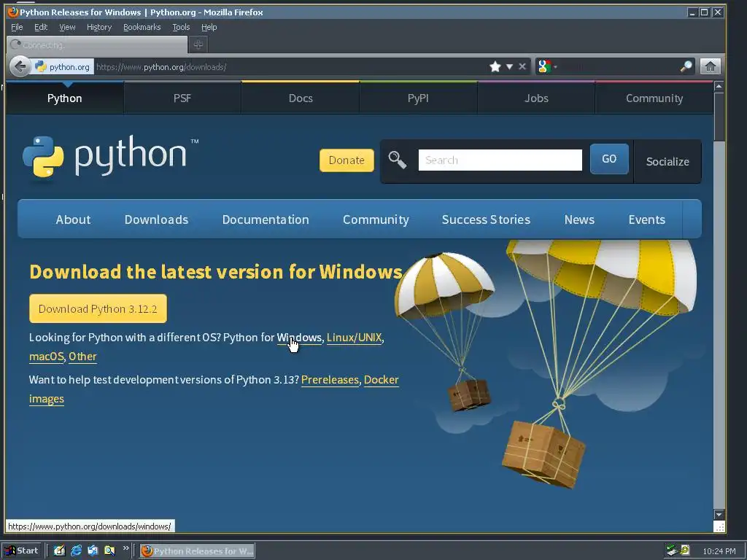Click the Firefox back arrow button
747x560 pixels.
[20, 66]
